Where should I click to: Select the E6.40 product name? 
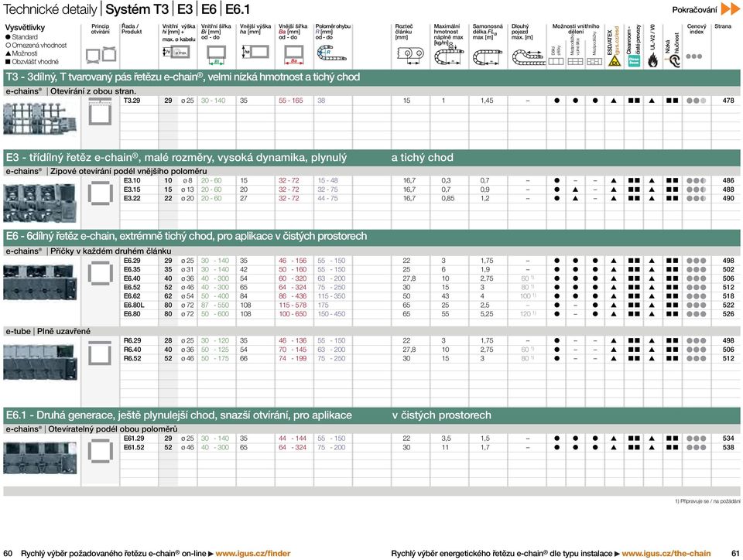(x=132, y=278)
